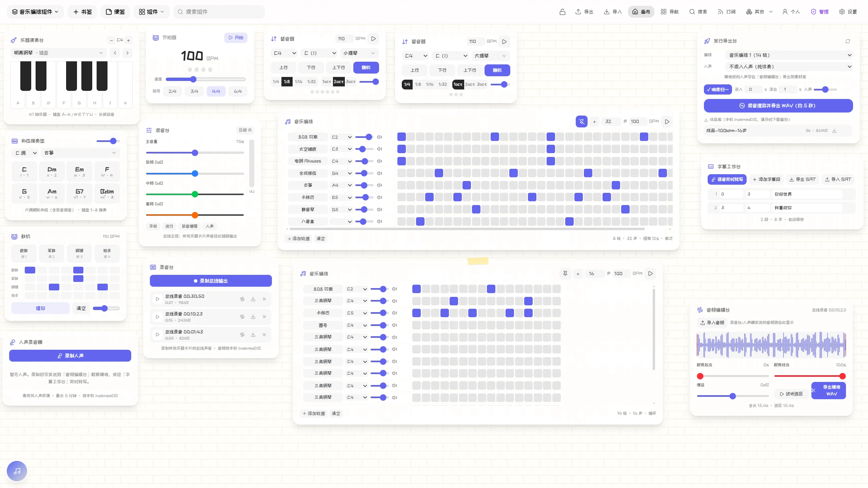Delete the 总线录音 00:10:23 recording

point(264,317)
